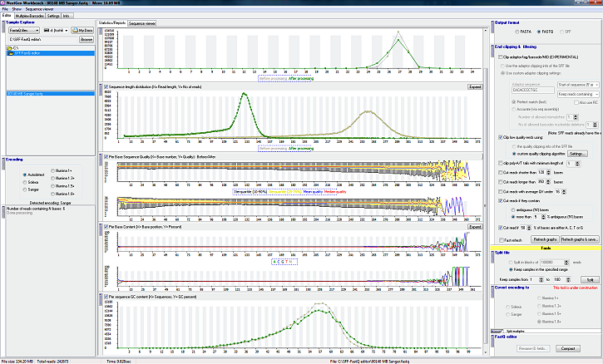Select the Statistics/Reports tab
Screen dimensions: 603x364
tap(112, 23)
